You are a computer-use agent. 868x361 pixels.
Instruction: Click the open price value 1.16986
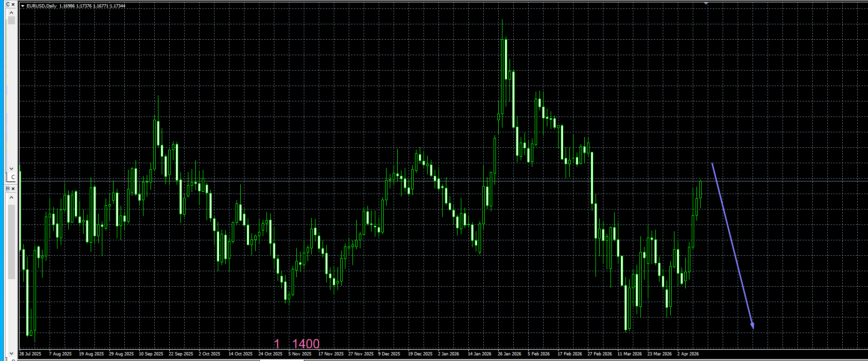(x=67, y=6)
